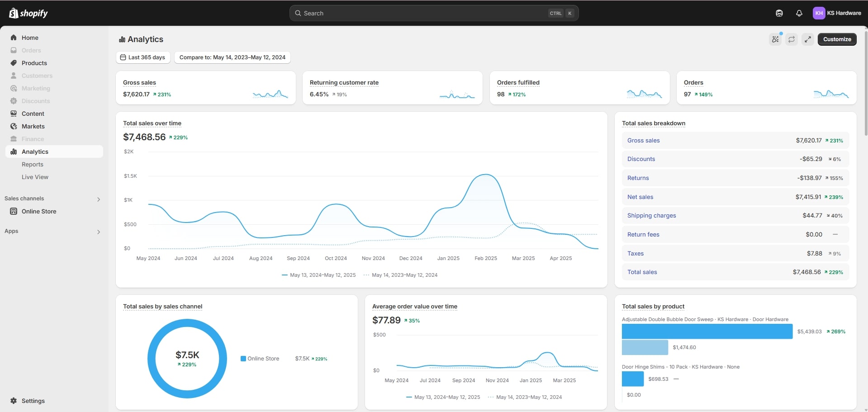
Task: Click the analytics insights icon beside refresh
Action: pos(775,39)
